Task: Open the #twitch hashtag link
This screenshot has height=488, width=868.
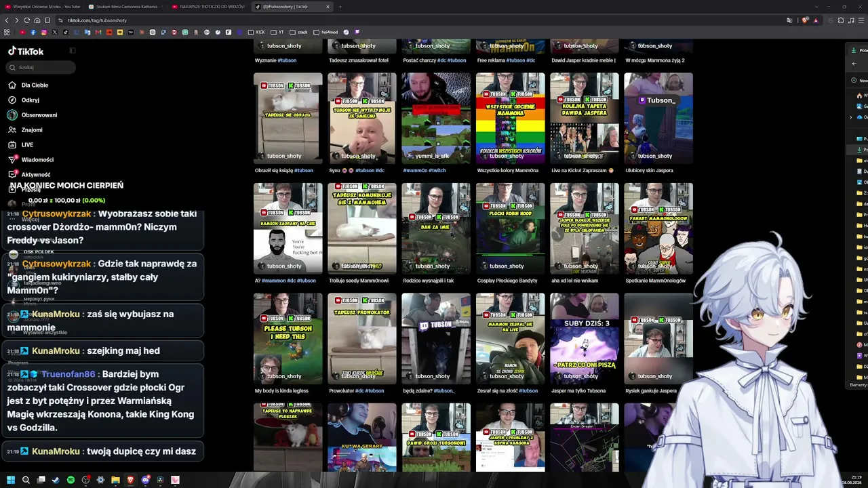Action: click(437, 171)
